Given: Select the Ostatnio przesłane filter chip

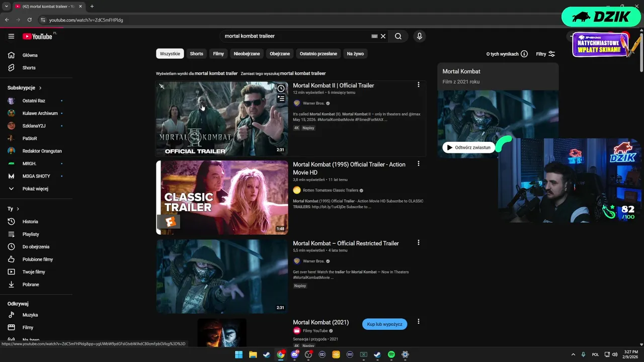Looking at the screenshot, I should [x=318, y=54].
